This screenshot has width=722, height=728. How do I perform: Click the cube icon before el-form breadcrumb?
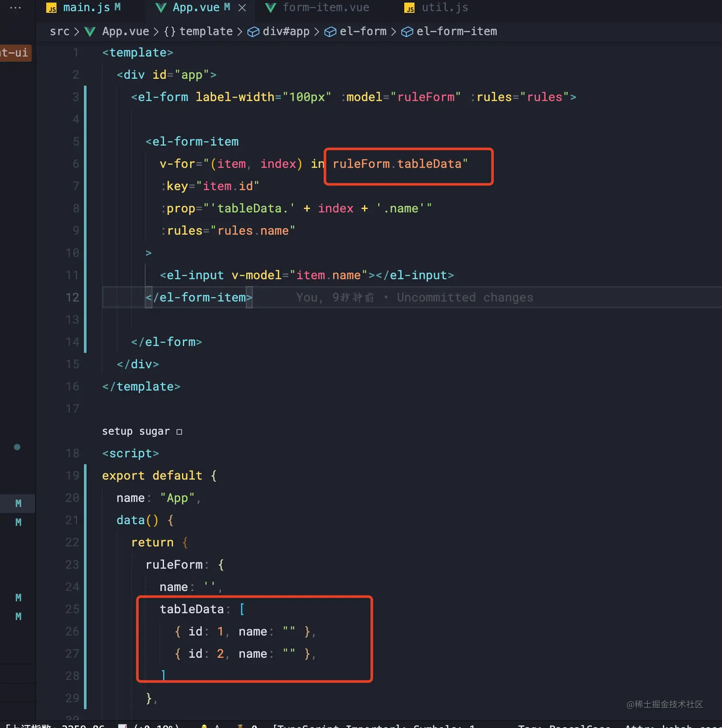click(330, 32)
